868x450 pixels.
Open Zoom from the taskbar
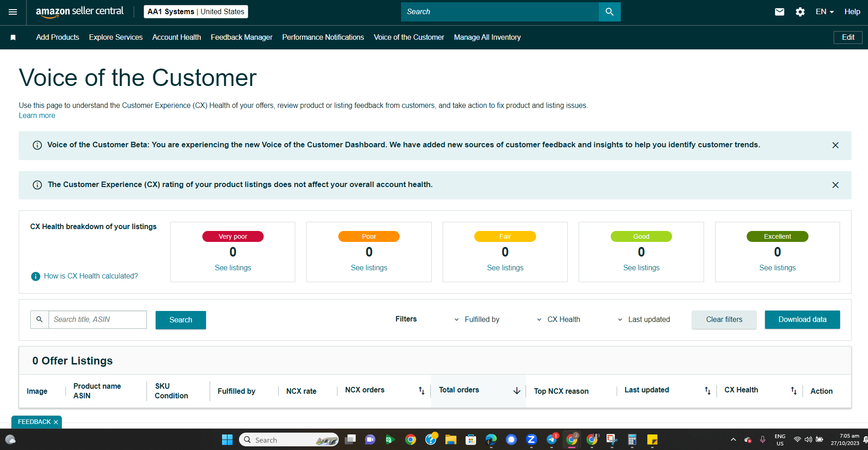[532, 440]
